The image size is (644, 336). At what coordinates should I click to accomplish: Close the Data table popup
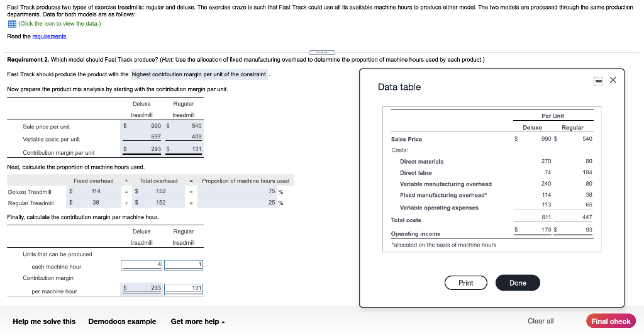613,80
